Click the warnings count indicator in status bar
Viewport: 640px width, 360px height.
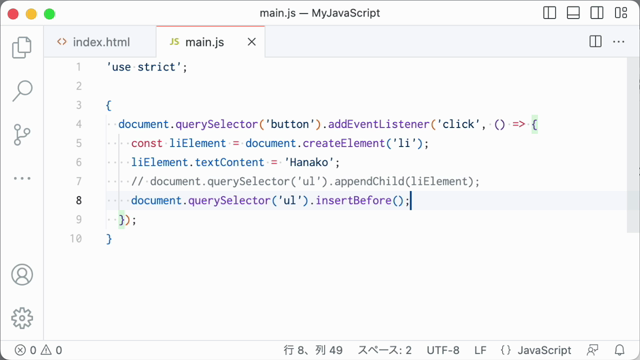tap(51, 350)
